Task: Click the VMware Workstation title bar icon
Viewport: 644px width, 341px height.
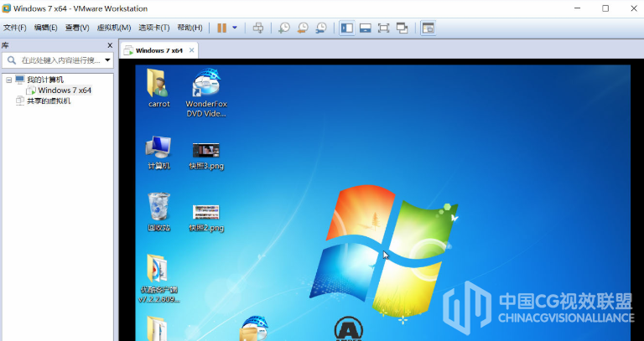Action: tap(6, 8)
